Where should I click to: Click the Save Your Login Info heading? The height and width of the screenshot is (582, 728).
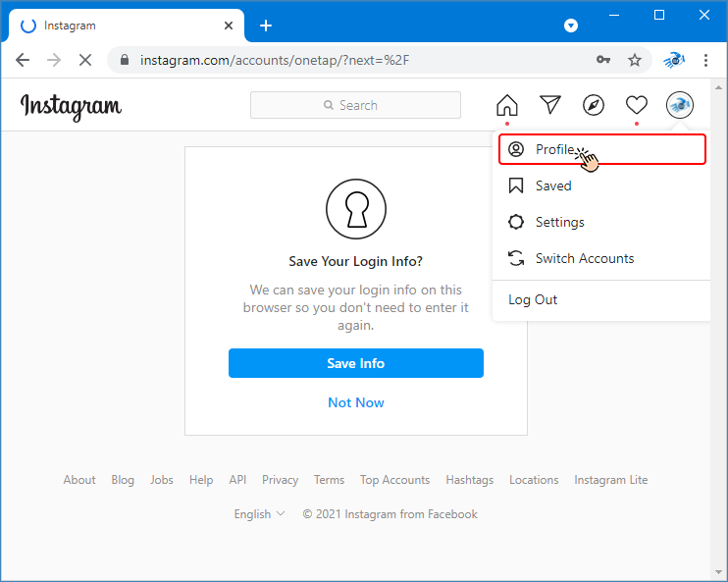click(x=355, y=261)
